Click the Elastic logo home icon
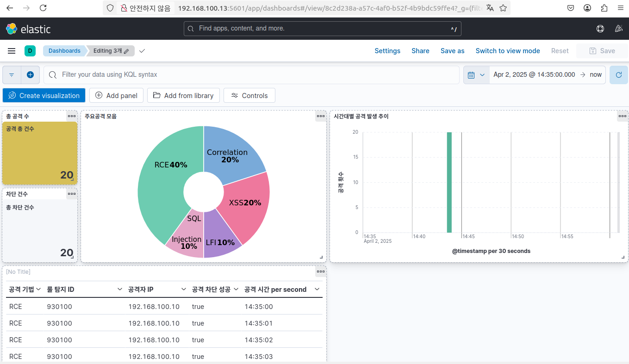Viewport: 629px width, 364px height. click(x=12, y=29)
